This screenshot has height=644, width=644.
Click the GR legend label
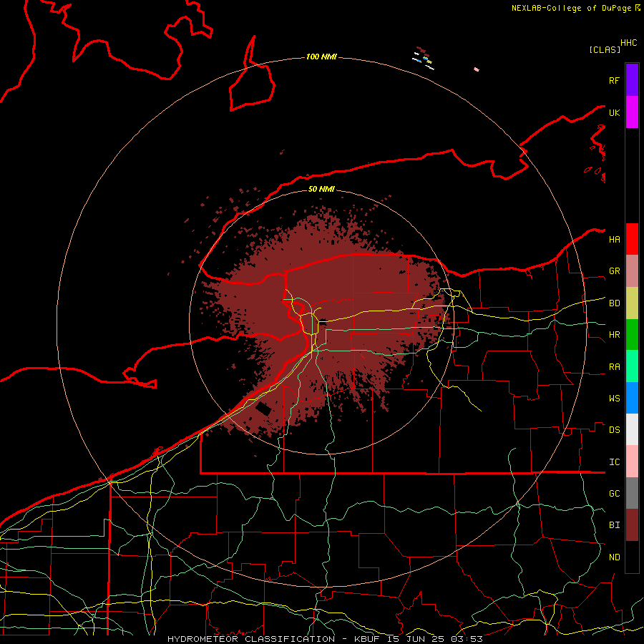615,271
